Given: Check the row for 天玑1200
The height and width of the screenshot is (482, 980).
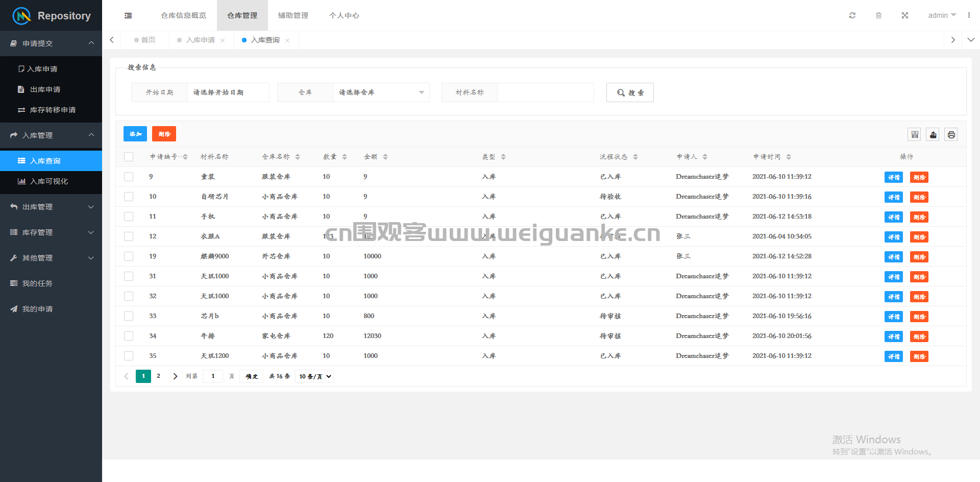Looking at the screenshot, I should [129, 356].
